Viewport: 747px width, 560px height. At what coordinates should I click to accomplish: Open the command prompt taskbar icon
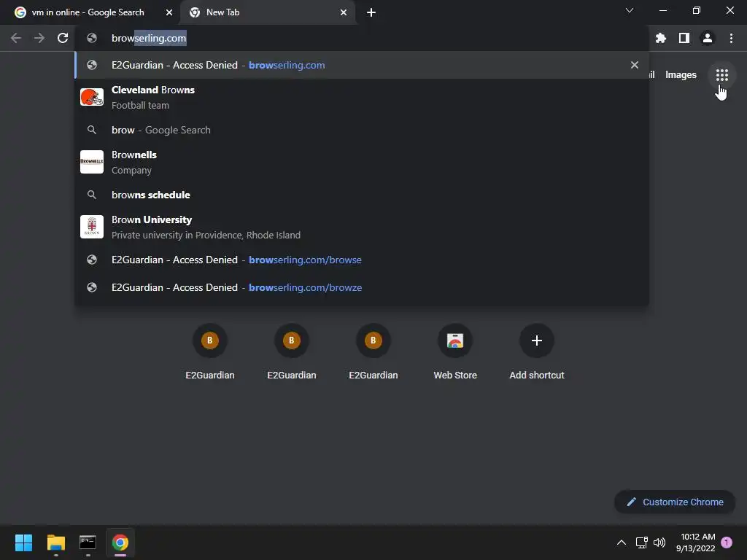pos(88,542)
